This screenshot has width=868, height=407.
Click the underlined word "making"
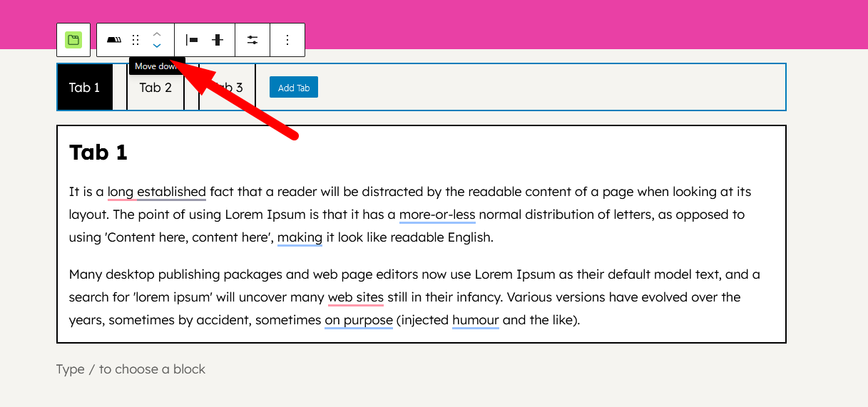(300, 237)
